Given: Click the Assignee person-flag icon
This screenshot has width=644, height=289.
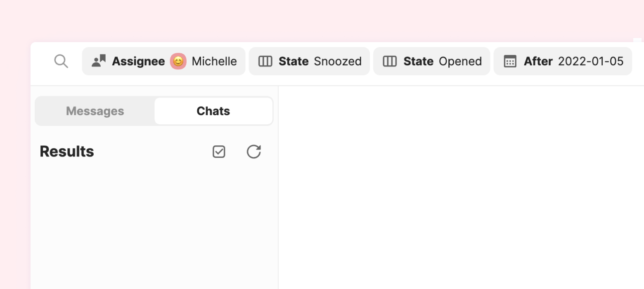Looking at the screenshot, I should pos(99,61).
